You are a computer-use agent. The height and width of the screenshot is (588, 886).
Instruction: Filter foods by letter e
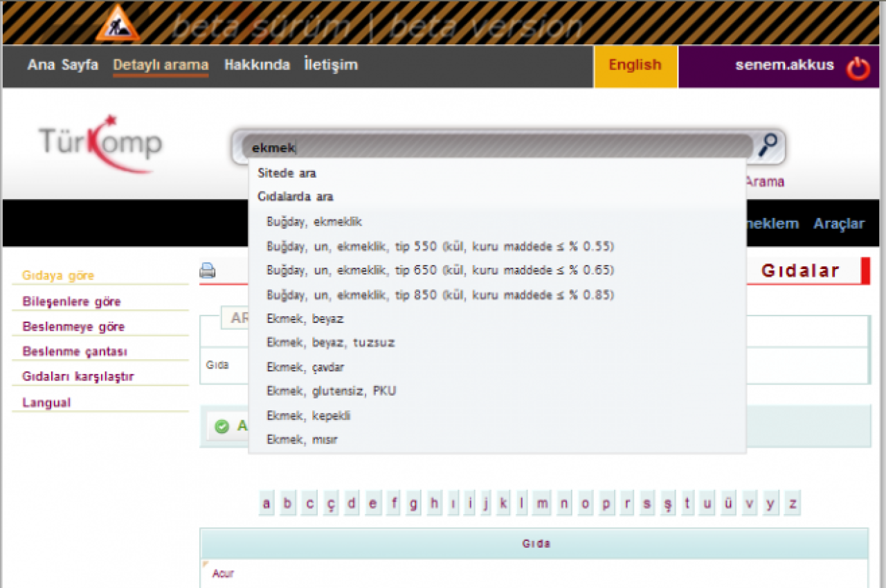pos(372,504)
